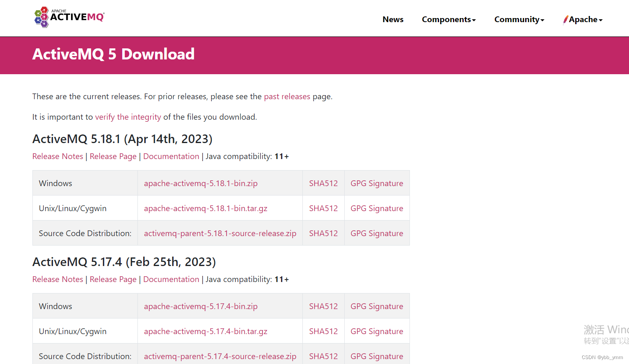Download activemq-parent-5.18.1-source-release.zip
Viewport: 629px width, 364px height.
220,233
